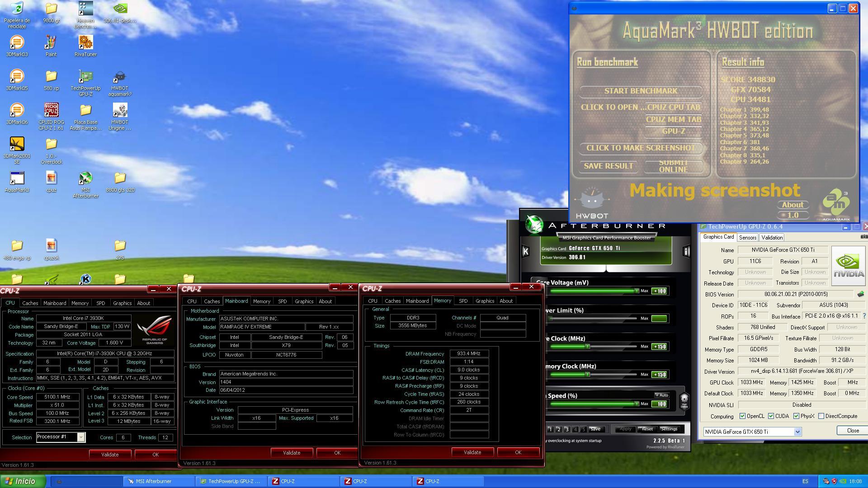Viewport: 868px width, 488px height.
Task: Open GPU-Z graphics card selector dropdown
Action: coord(798,432)
